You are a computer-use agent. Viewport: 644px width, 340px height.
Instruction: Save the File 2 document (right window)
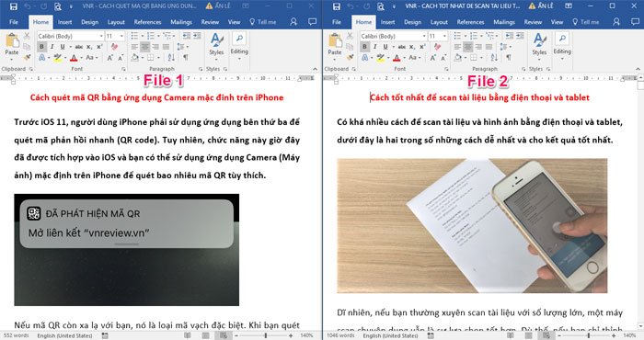point(336,6)
